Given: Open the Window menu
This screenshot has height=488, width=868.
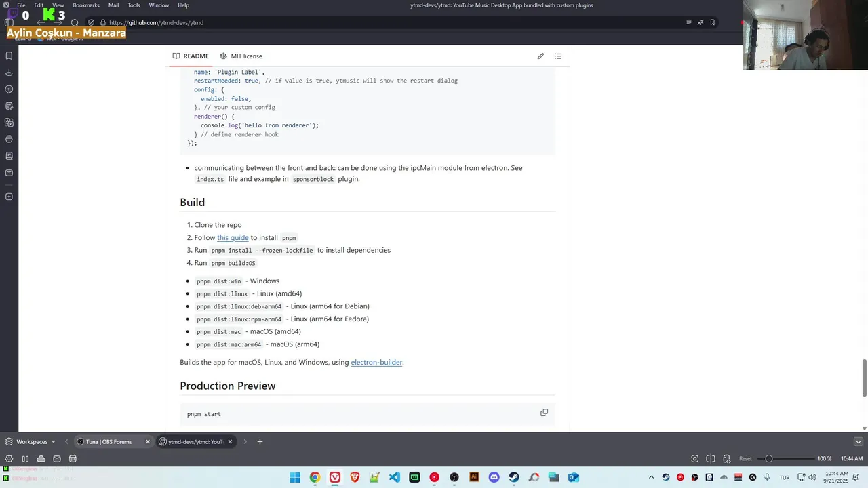Looking at the screenshot, I should [159, 5].
